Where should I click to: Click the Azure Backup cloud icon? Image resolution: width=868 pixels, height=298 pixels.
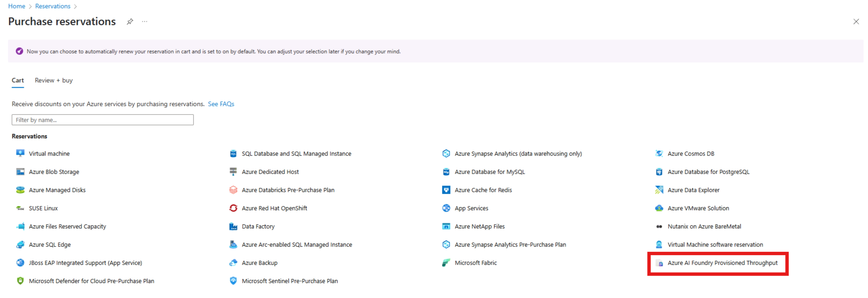tap(233, 263)
